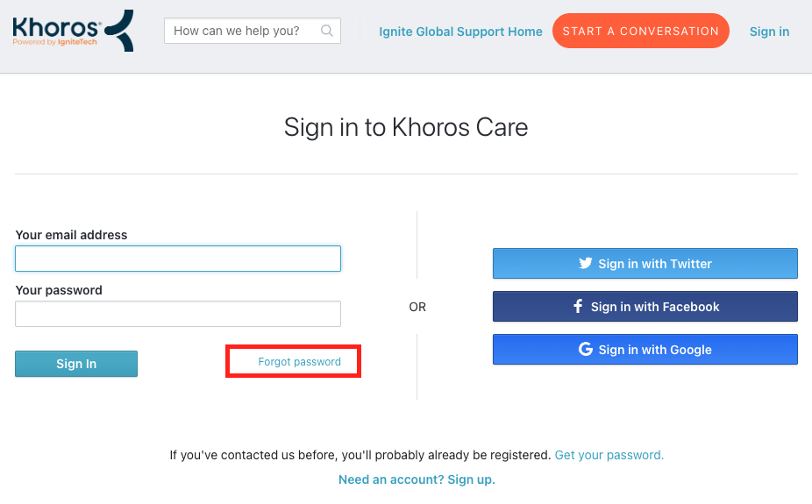Sign in with Google
Screen dimensions: 812x504
pos(645,349)
